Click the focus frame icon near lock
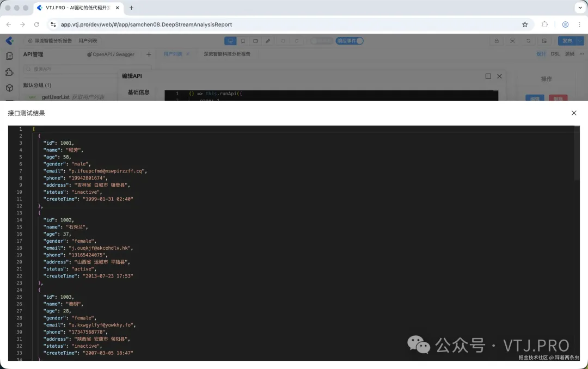The width and height of the screenshot is (588, 369). [x=512, y=41]
